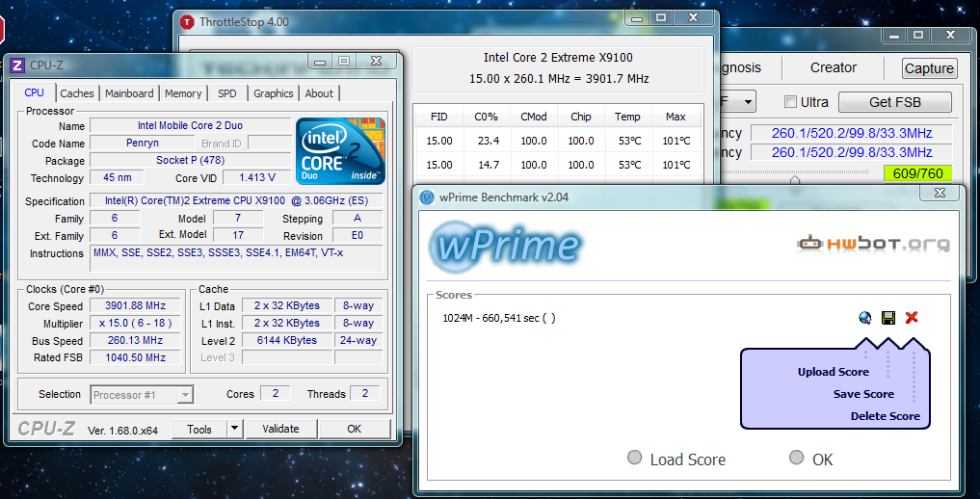Viewport: 980px width, 499px height.
Task: Click the Instructions list in CPU-Z
Action: (x=236, y=258)
